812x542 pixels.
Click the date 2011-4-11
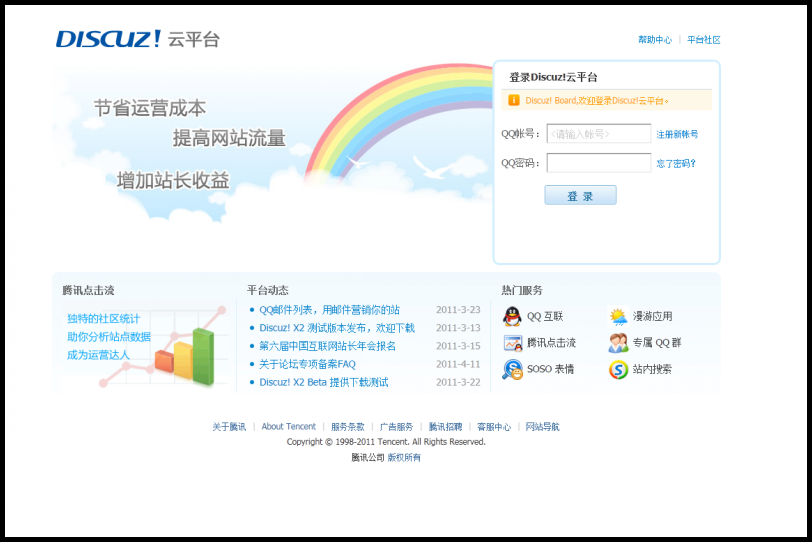pyautogui.click(x=458, y=364)
